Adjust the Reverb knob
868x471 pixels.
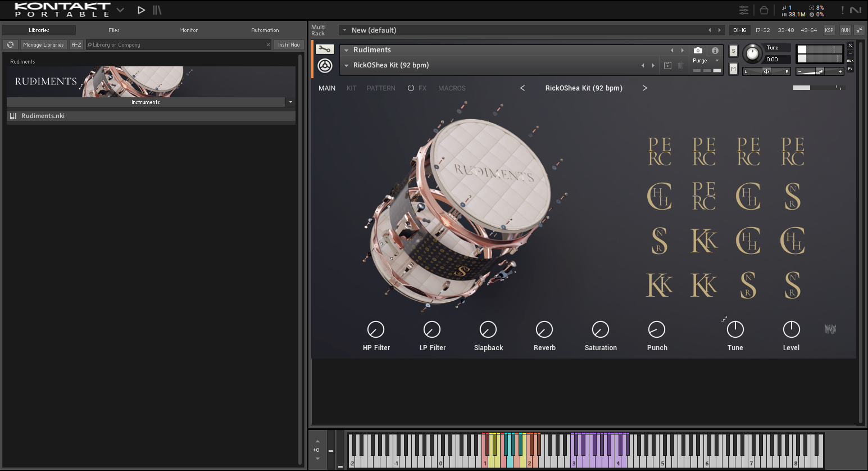point(544,330)
